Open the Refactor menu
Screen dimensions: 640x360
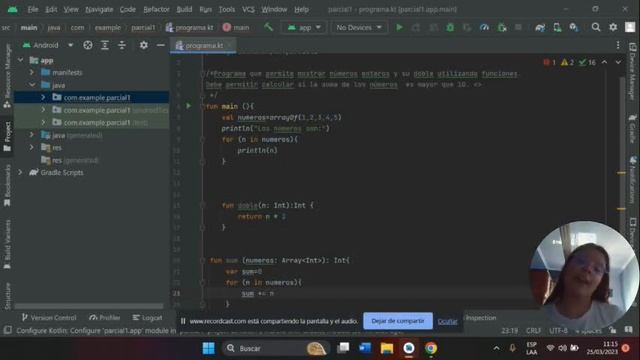click(156, 9)
